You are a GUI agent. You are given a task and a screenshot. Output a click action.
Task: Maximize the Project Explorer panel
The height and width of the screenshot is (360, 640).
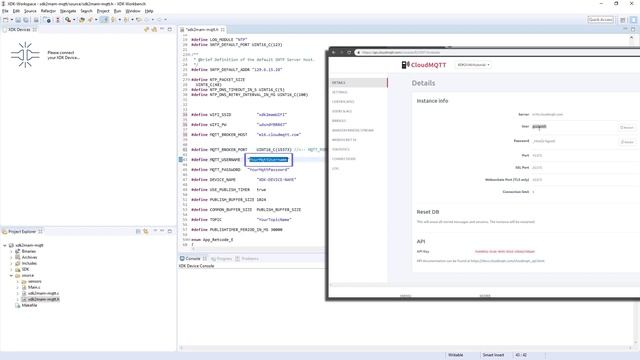tap(170, 231)
